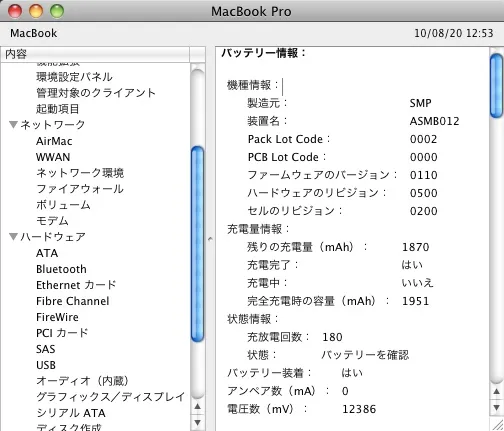Image resolution: width=504 pixels, height=431 pixels.
Task: Click sidebar scroll up arrow
Action: pos(198,406)
